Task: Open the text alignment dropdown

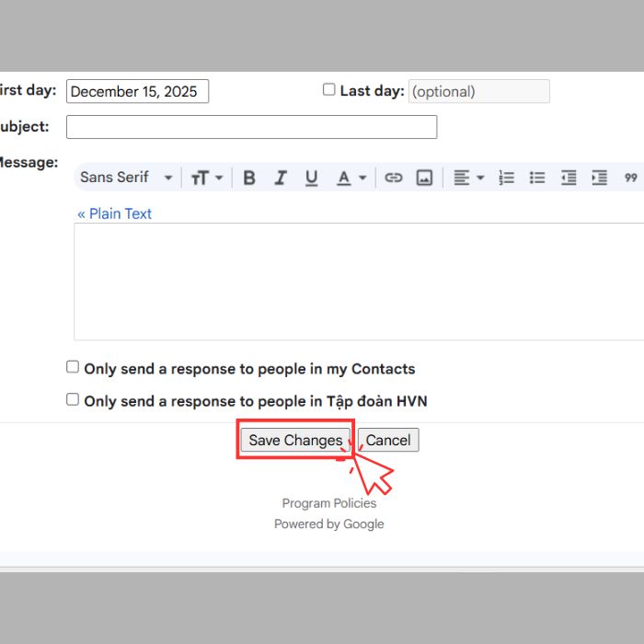Action: (468, 178)
